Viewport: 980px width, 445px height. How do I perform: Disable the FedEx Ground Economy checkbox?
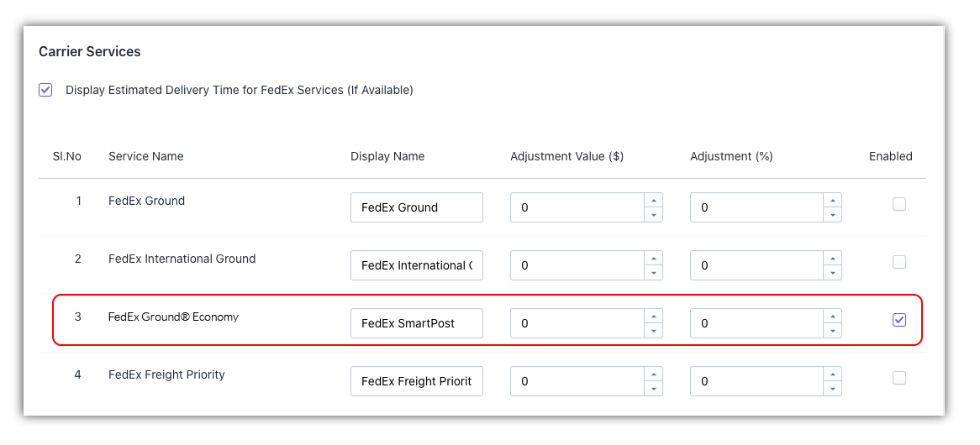point(898,320)
